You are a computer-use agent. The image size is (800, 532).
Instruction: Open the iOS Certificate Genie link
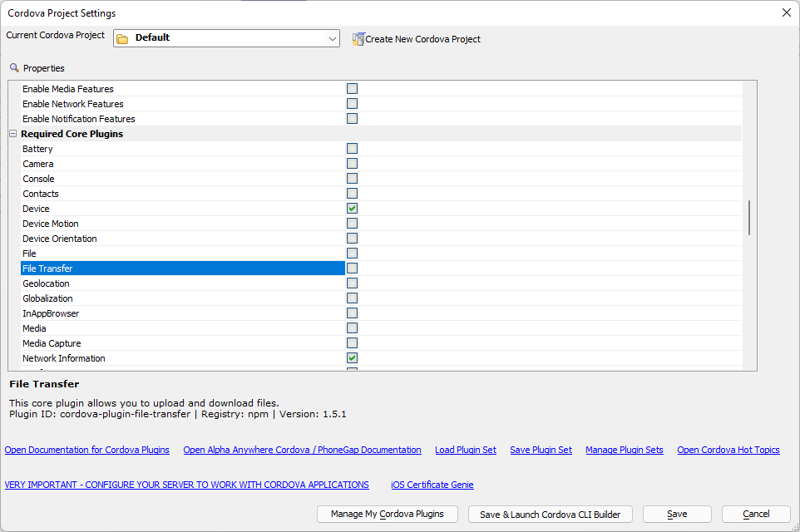(x=432, y=485)
